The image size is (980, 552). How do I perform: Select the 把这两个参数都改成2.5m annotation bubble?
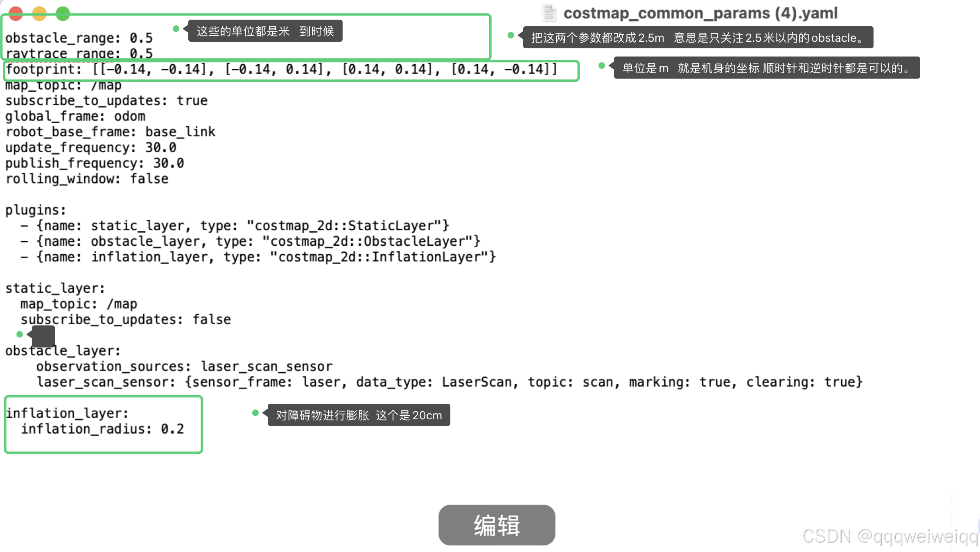click(x=698, y=38)
